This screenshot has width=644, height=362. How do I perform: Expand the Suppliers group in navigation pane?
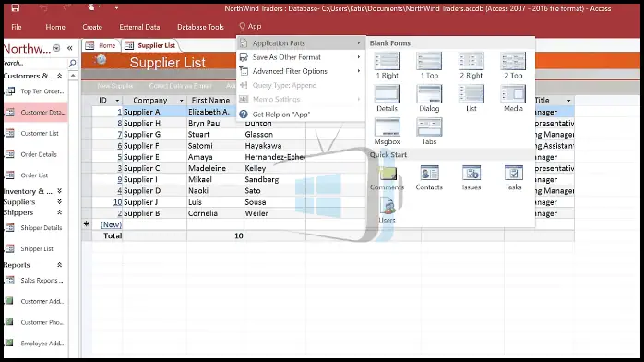pyautogui.click(x=60, y=201)
